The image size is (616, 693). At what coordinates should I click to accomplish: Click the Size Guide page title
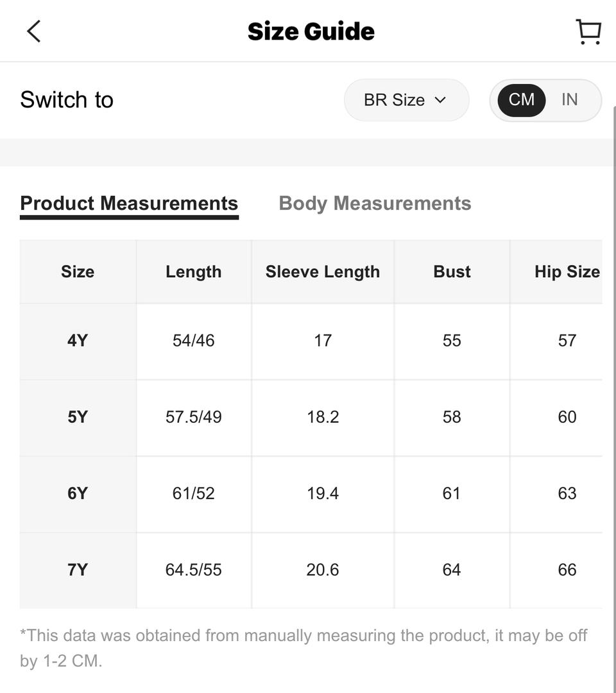click(x=311, y=31)
